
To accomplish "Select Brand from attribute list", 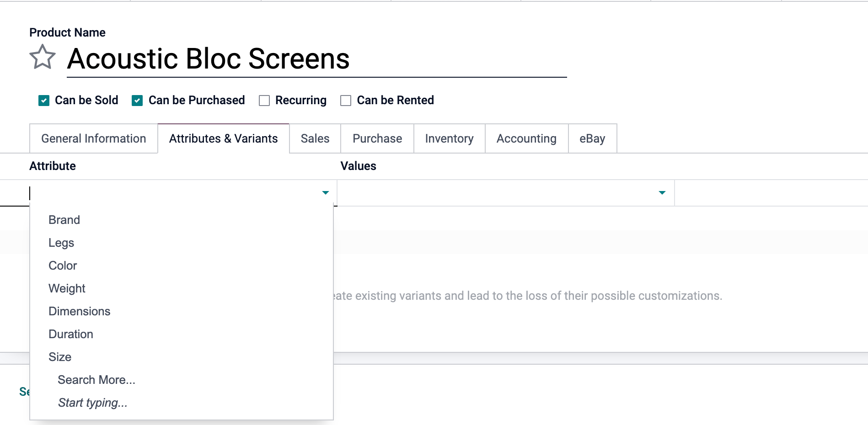I will tap(64, 220).
